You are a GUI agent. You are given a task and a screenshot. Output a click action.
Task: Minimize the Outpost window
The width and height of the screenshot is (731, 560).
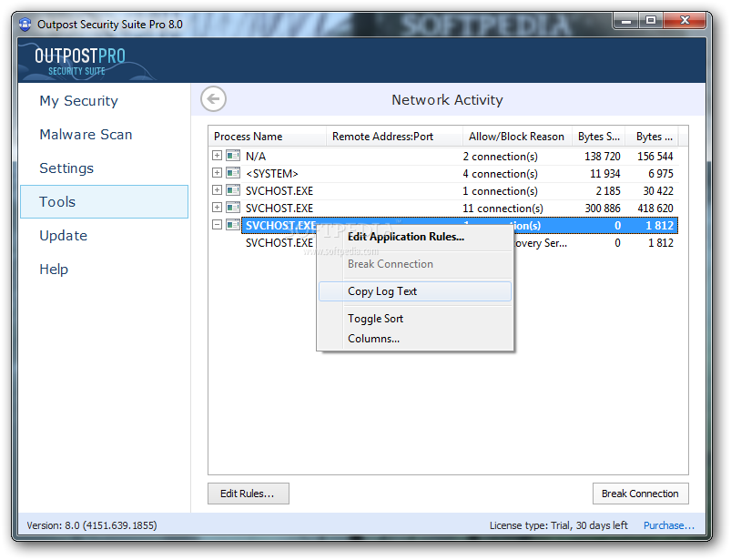(x=626, y=21)
